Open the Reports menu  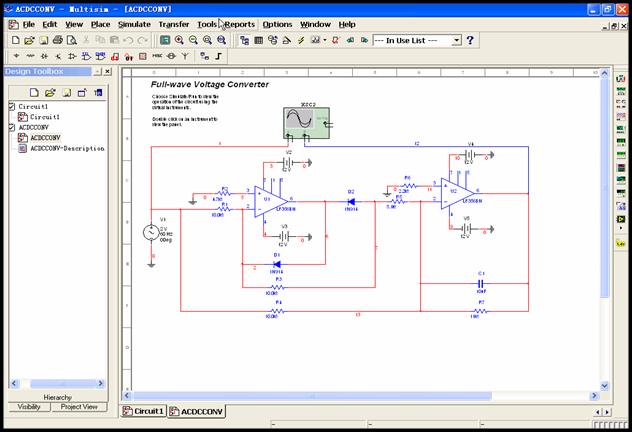(x=240, y=24)
